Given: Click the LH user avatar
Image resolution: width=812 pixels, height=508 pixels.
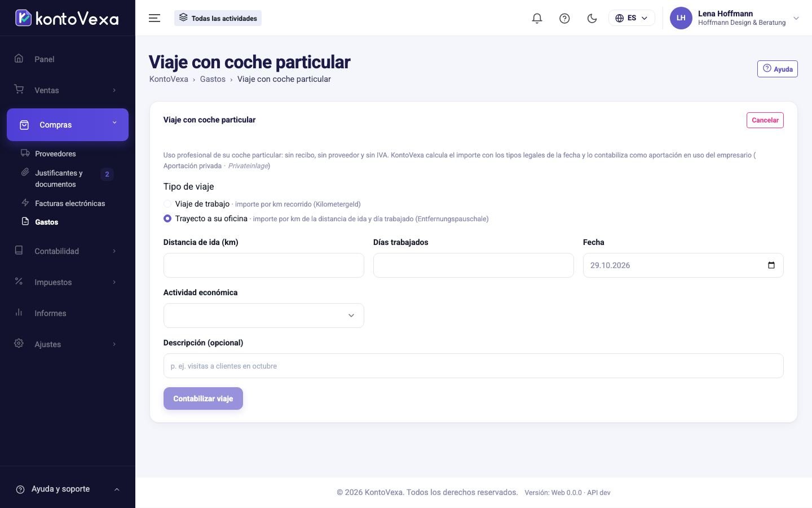Looking at the screenshot, I should (x=681, y=18).
